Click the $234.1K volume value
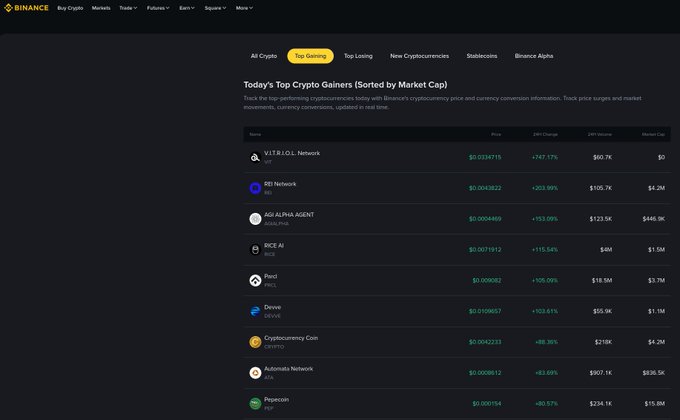Viewport: 680px width, 420px height. (601, 404)
